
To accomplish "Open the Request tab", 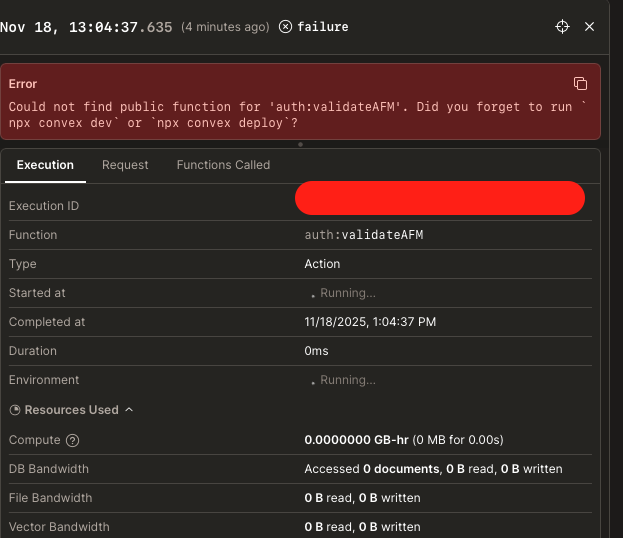I will (x=125, y=165).
